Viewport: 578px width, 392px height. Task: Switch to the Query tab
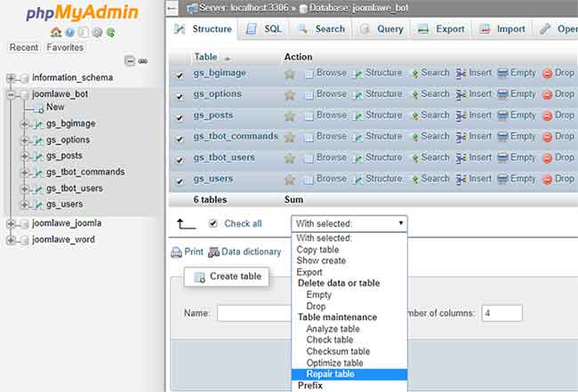tap(381, 29)
